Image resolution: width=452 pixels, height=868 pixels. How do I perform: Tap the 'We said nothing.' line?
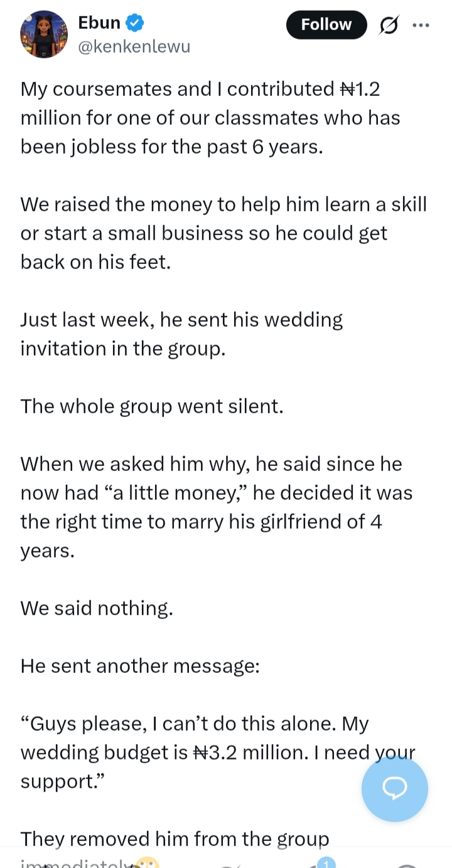[97, 608]
